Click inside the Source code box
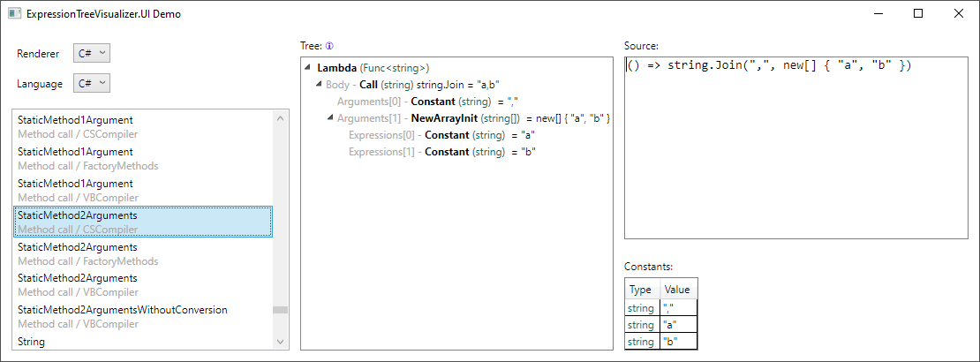 click(795, 148)
